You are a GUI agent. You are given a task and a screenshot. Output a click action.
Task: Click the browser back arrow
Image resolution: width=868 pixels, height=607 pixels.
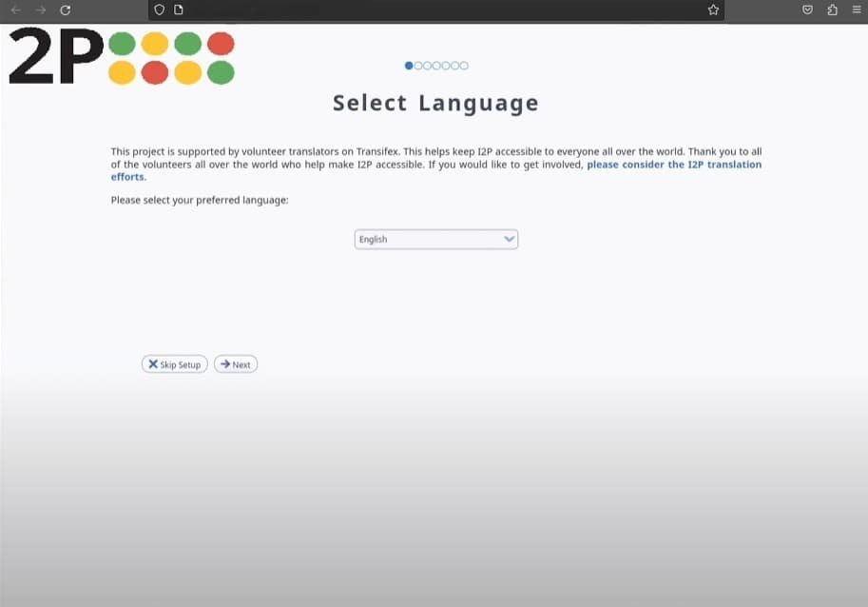[x=15, y=10]
